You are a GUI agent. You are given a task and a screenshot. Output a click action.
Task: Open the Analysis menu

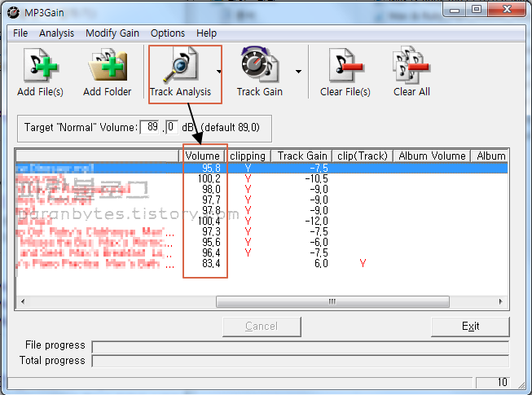[x=56, y=33]
